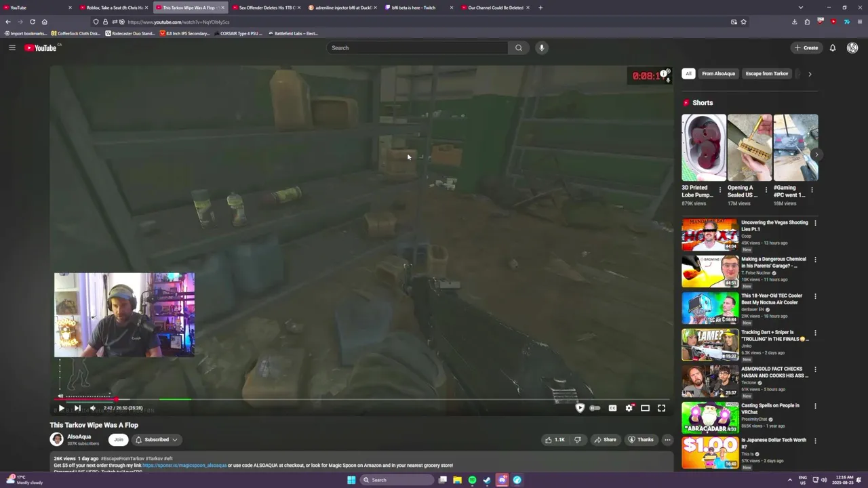Show more filter chips with the arrow
Viewport: 868px width, 488px height.
point(810,73)
